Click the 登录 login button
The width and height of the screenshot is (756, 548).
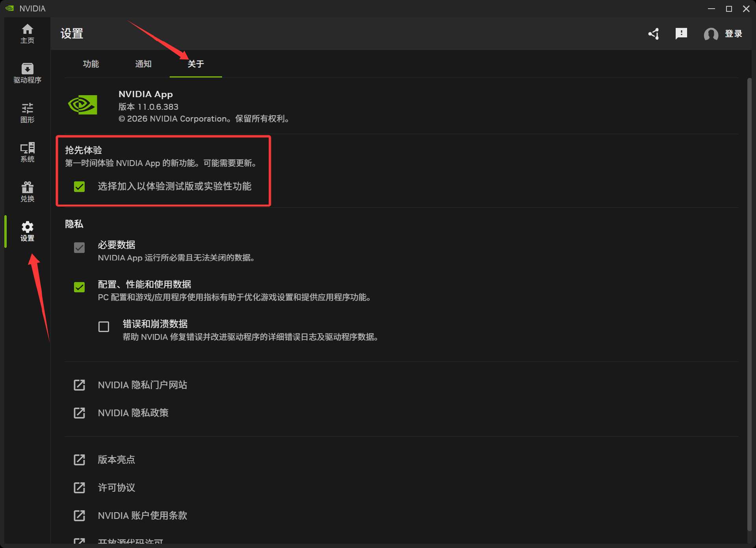coord(733,34)
